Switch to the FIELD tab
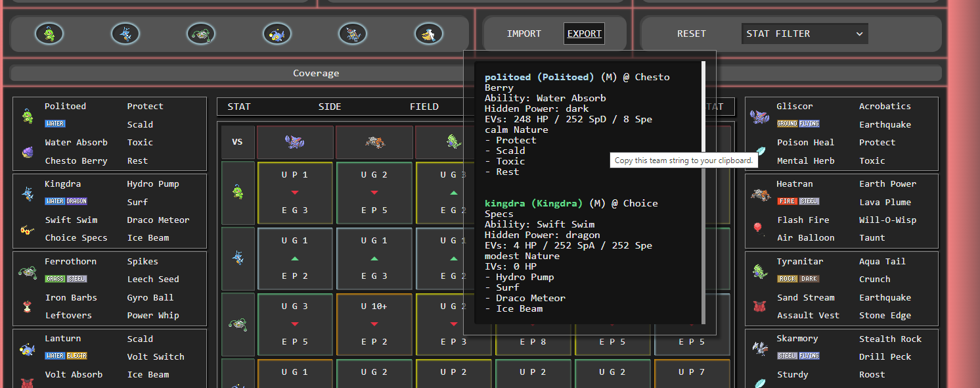Screen dimensions: 980x388 (x=424, y=107)
